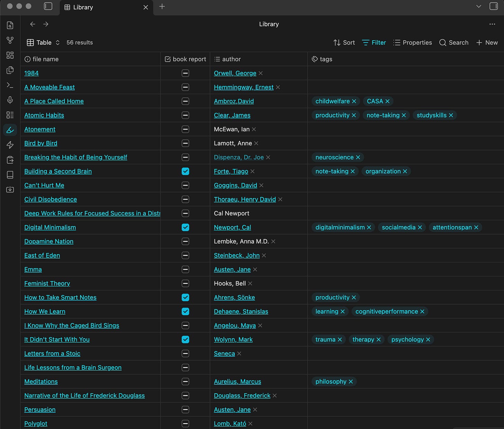
Task: Uncheck book report for It Didn't Start With You
Action: click(x=186, y=340)
